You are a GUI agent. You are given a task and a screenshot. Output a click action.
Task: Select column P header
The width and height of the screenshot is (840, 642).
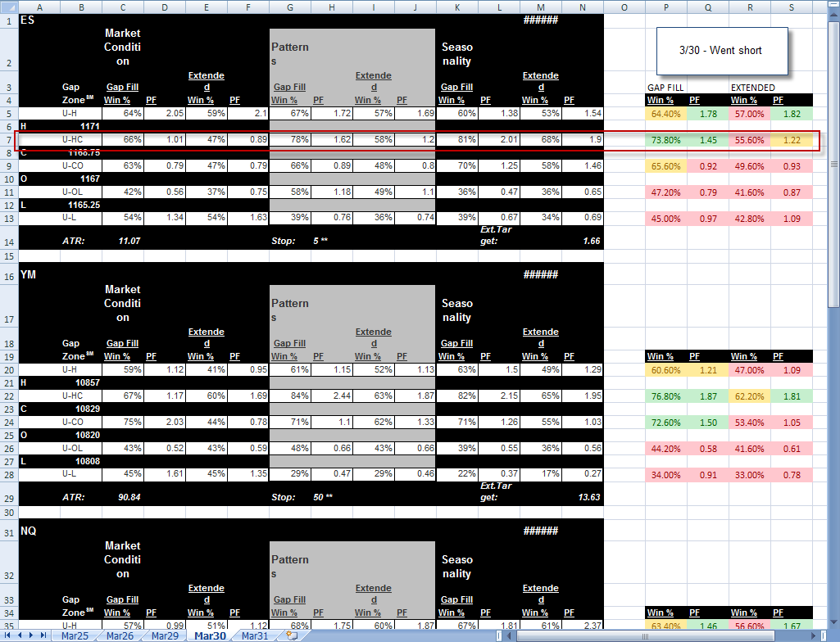tap(666, 7)
